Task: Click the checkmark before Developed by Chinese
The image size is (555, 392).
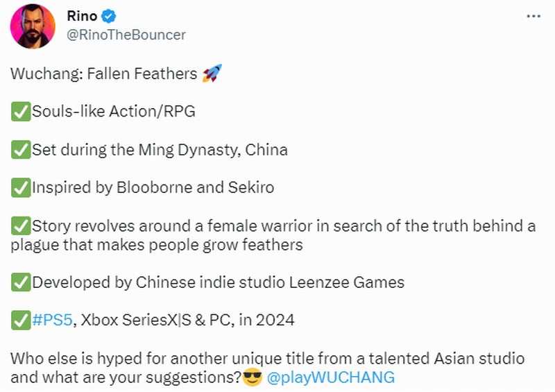Action: (20, 282)
